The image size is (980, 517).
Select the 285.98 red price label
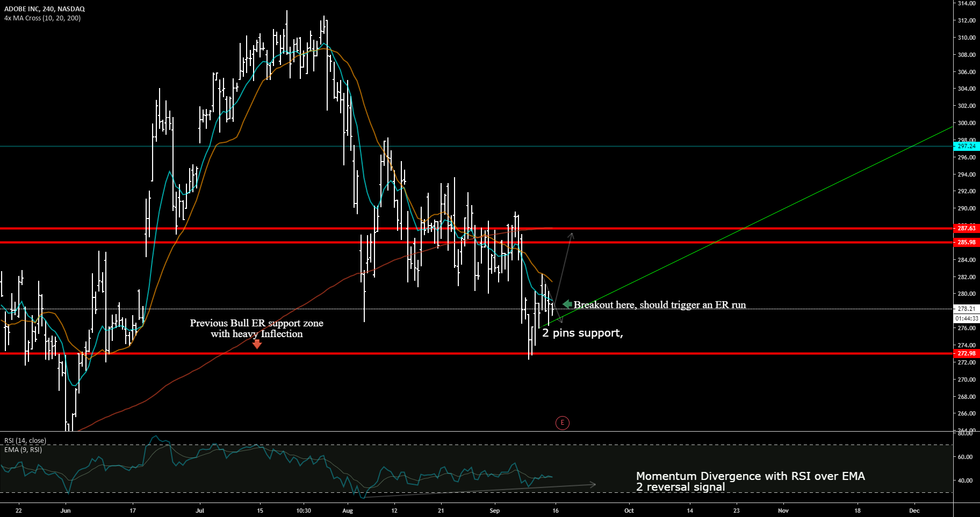tap(967, 242)
